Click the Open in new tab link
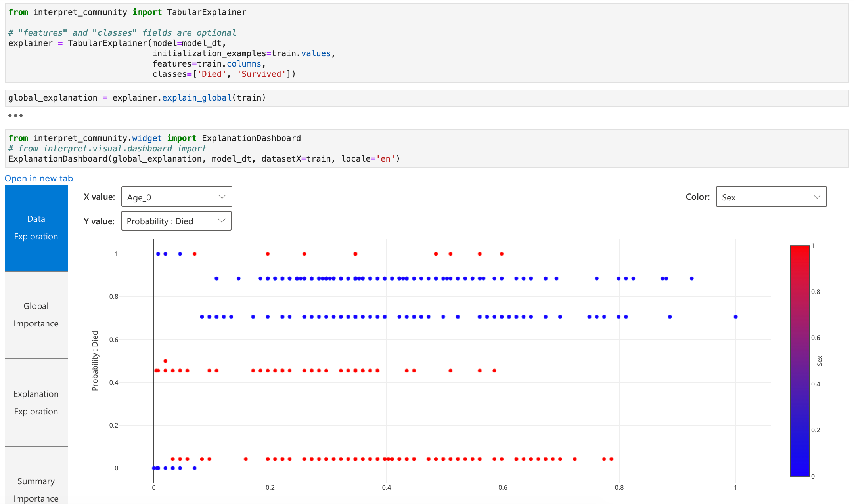This screenshot has width=854, height=504. click(39, 178)
